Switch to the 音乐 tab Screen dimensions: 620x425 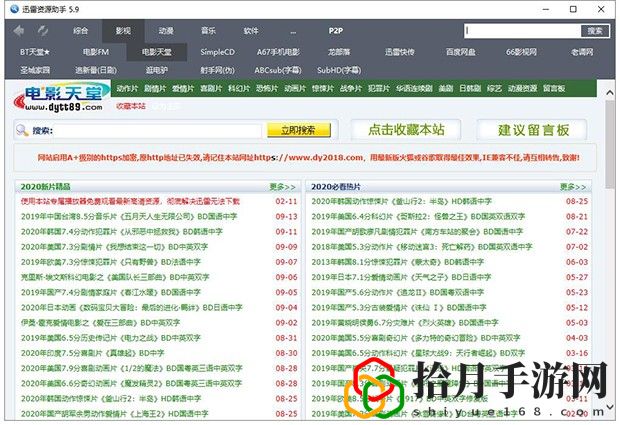coord(208,31)
